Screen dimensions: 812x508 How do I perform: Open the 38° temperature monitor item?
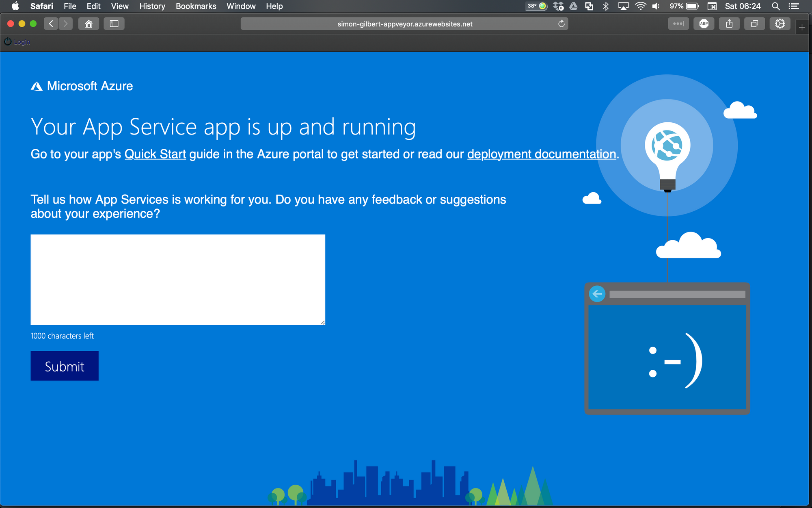536,6
